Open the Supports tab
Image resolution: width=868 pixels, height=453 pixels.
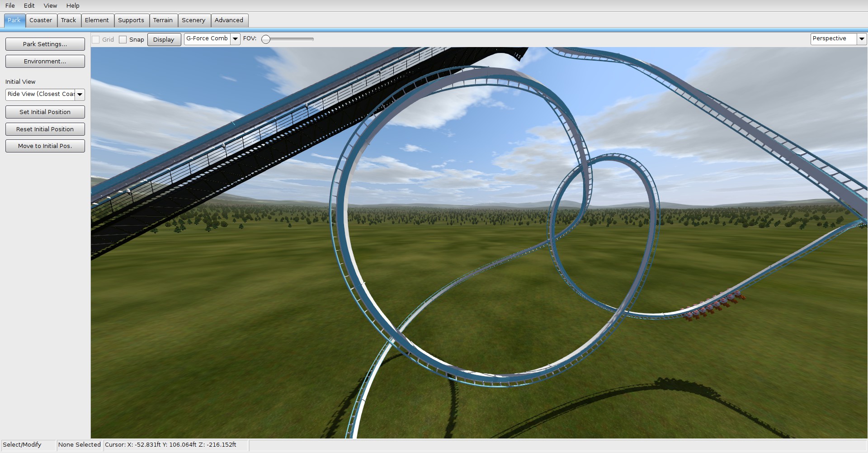click(x=131, y=20)
